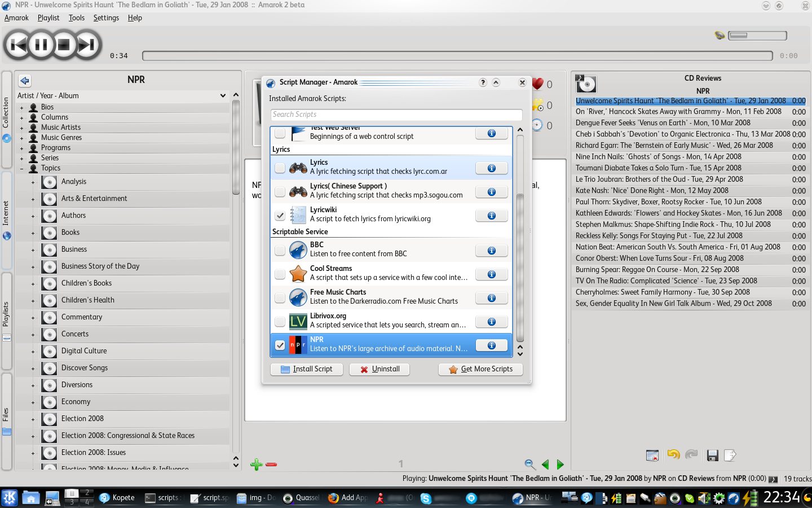
Task: Expand the Columns tree item
Action: (22, 117)
